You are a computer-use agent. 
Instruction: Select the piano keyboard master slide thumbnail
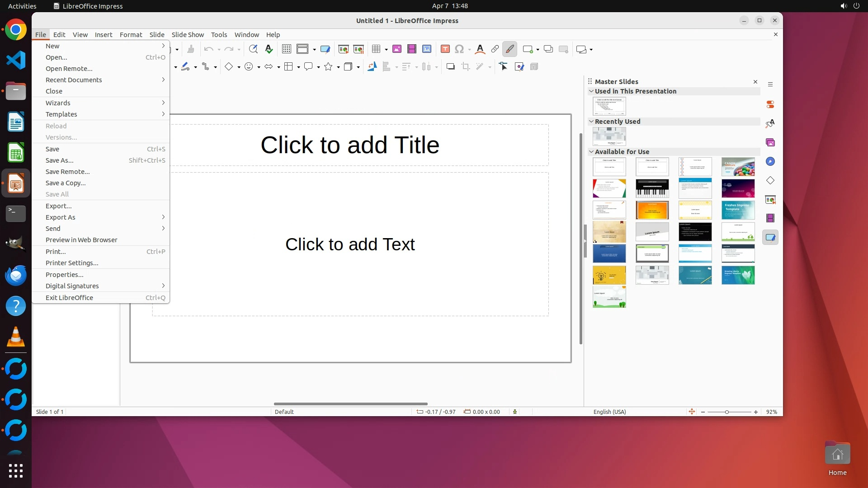point(652,188)
